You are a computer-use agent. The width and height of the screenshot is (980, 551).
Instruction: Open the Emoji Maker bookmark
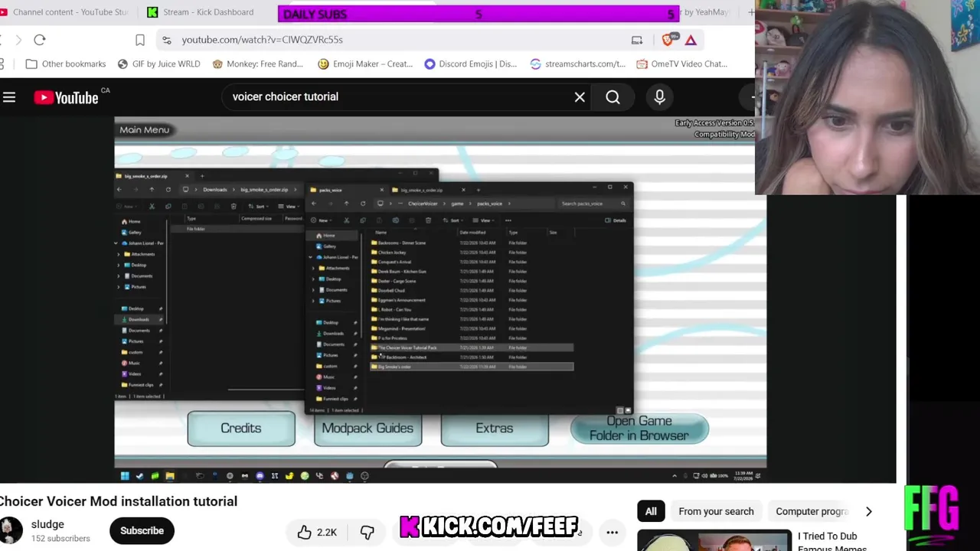(365, 64)
